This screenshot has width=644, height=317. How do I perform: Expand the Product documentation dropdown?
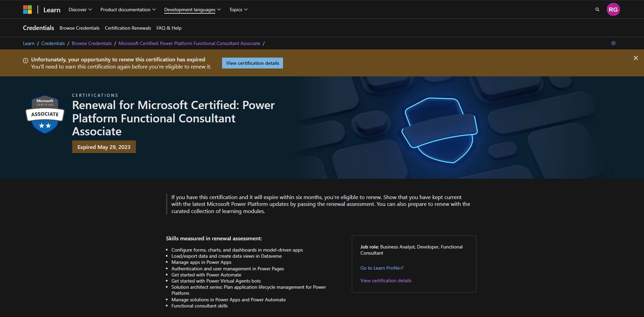[128, 10]
